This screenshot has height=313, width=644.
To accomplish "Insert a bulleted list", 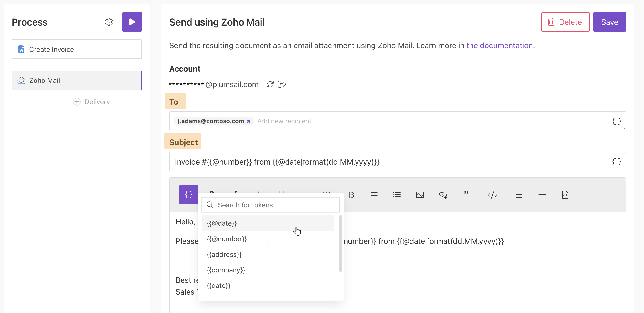I will 374,195.
